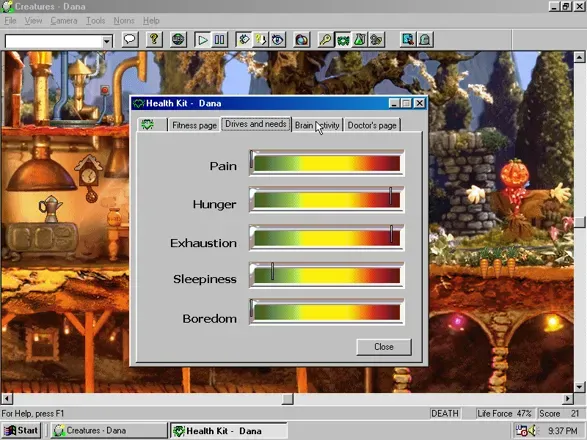The height and width of the screenshot is (440, 587).
Task: Open the Tools menu
Action: pos(95,21)
